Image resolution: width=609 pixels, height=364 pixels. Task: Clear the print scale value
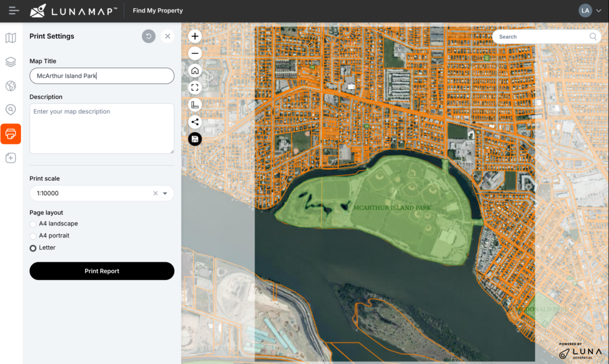[155, 193]
